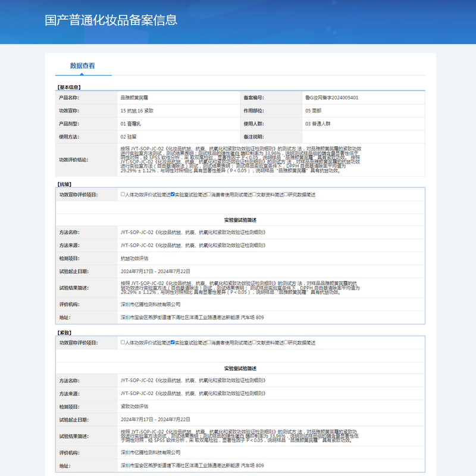Click the 国产普通化妆品备案信息 page title
This screenshot has height=476, width=476.
click(111, 20)
